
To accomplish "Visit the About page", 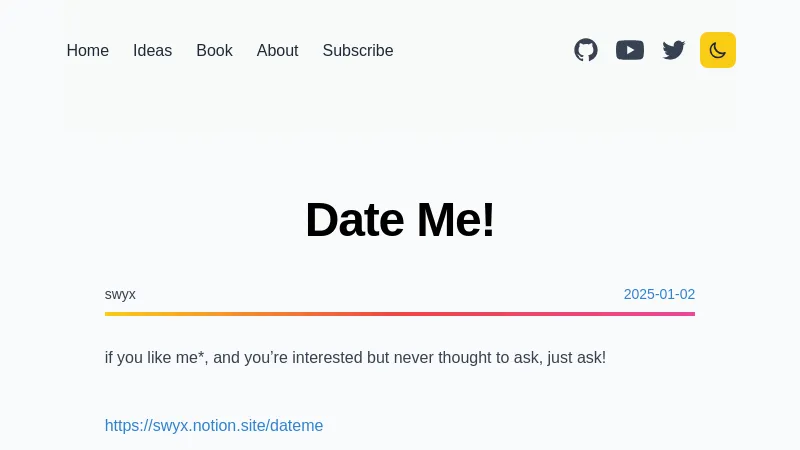I will 277,51.
